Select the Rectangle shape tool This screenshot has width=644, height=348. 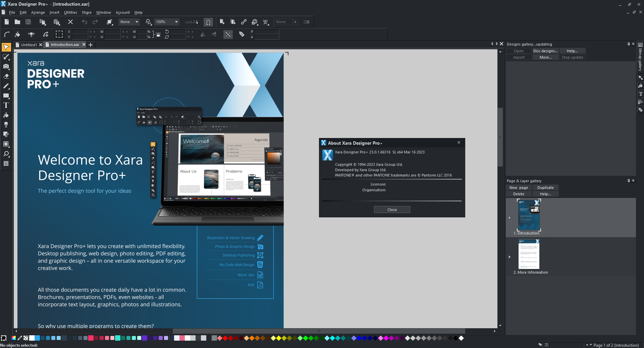point(6,96)
